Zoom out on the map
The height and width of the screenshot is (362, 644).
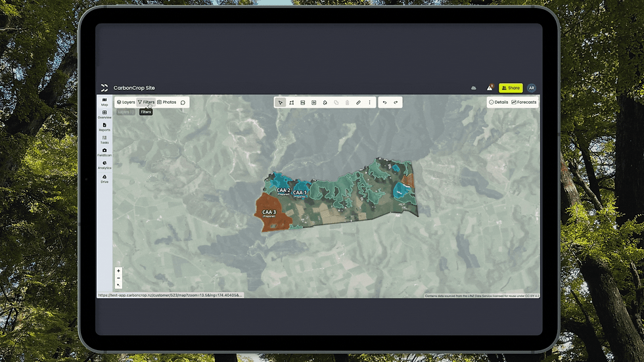coord(118,278)
